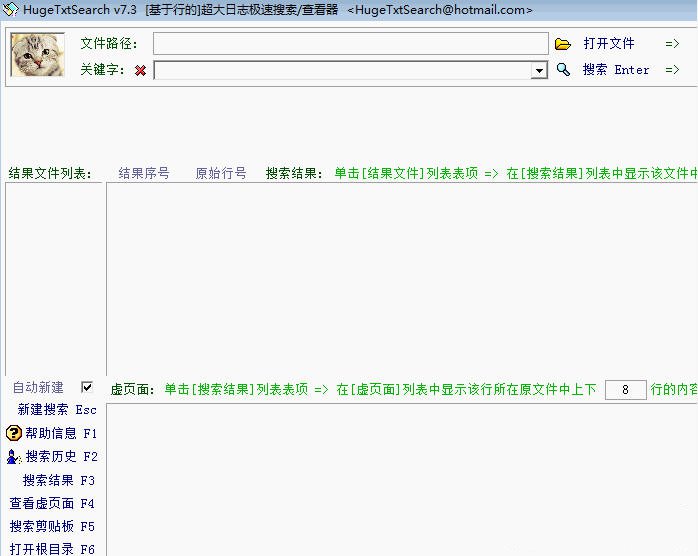Expand the 关键字 dropdown arrow
The image size is (698, 556).
pyautogui.click(x=539, y=70)
